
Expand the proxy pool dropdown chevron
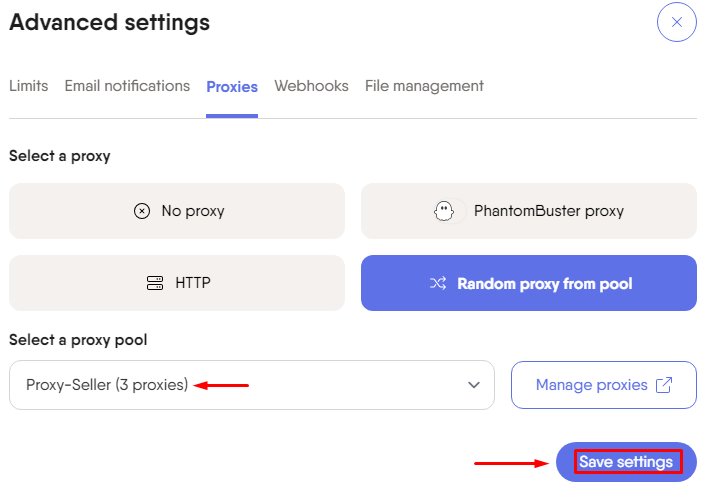coord(473,385)
